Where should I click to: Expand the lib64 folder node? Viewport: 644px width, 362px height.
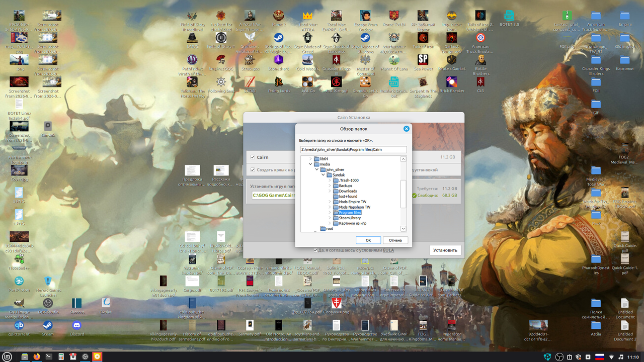coord(310,159)
